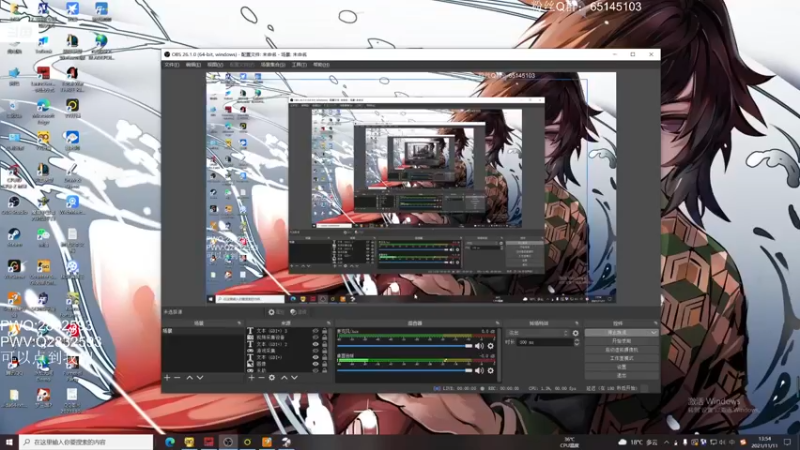Click the Windows taskbar search box
Image resolution: width=800 pixels, height=450 pixels.
pos(86,442)
